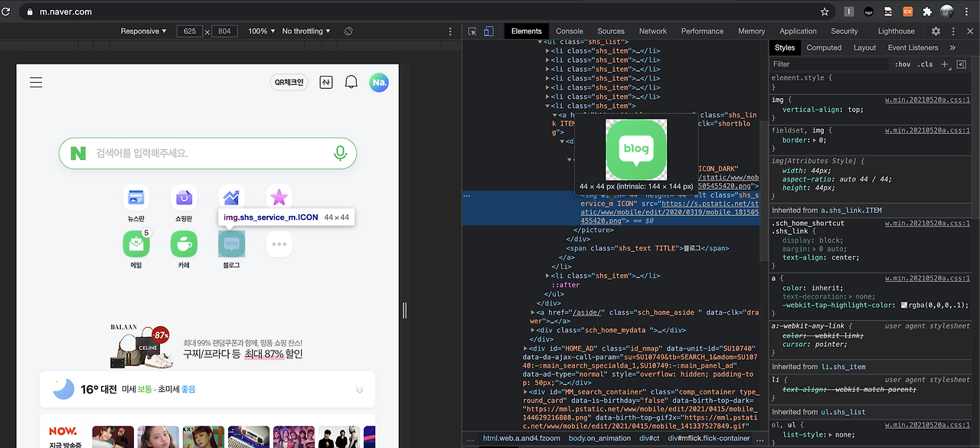Click the rotate device icon
The height and width of the screenshot is (448, 980).
pyautogui.click(x=348, y=31)
